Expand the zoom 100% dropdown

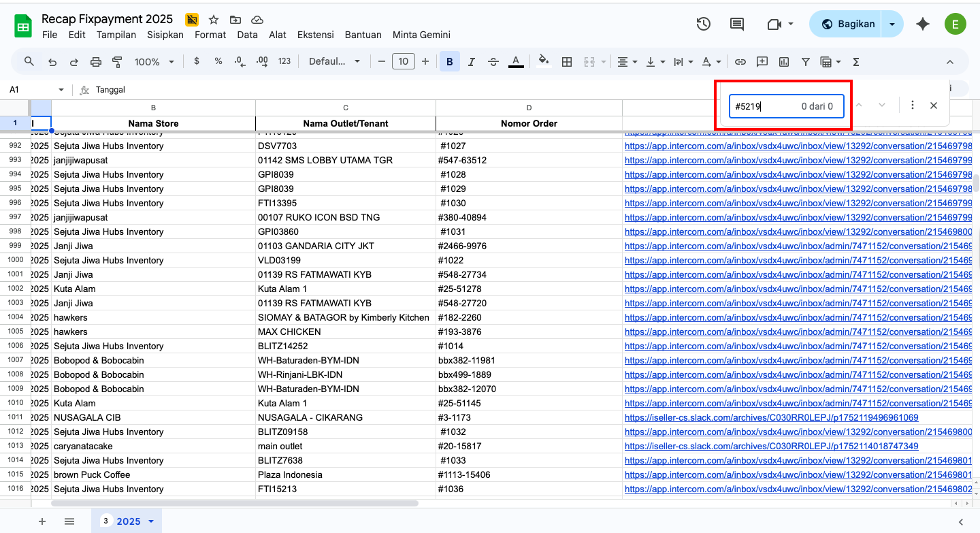coord(154,62)
